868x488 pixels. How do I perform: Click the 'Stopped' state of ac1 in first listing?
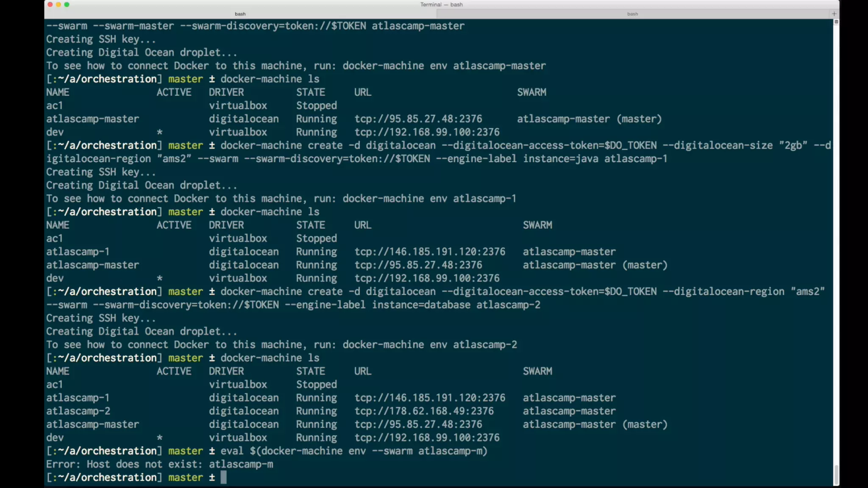tap(316, 105)
